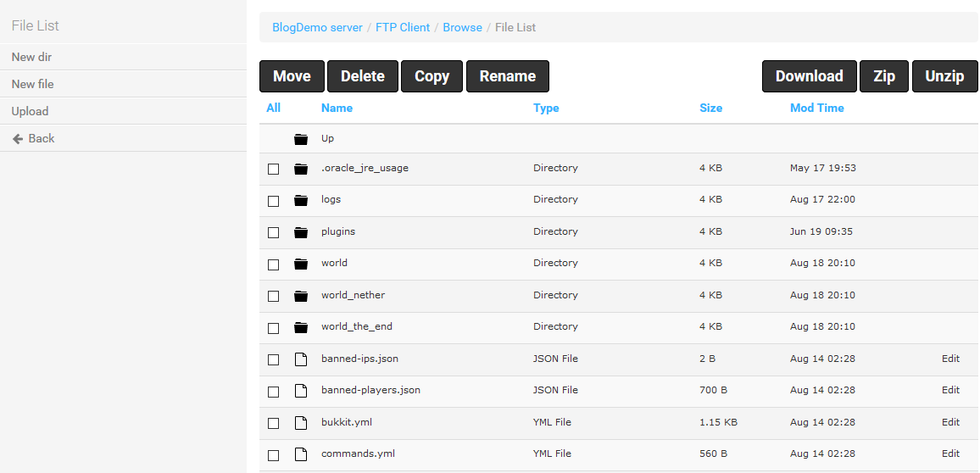Click the Back arrow icon in sidebar
The image size is (980, 473).
click(x=18, y=139)
